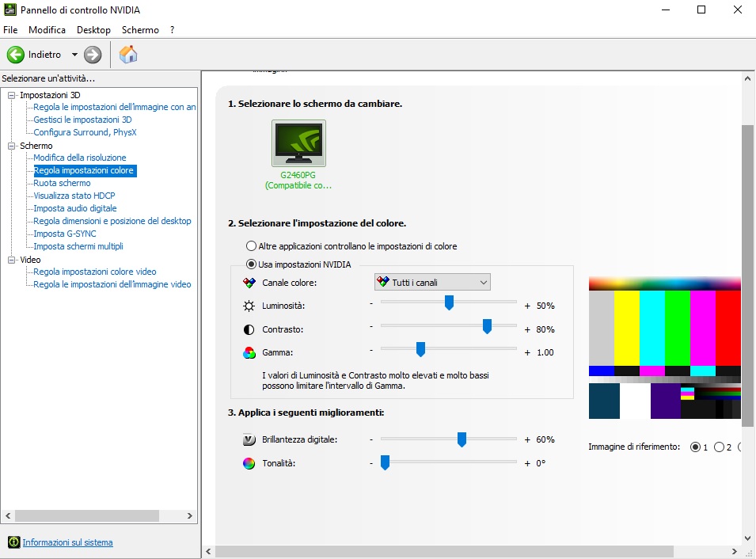This screenshot has width=756, height=559.
Task: Open Gestisci le impostazioni 3D
Action: [x=82, y=120]
